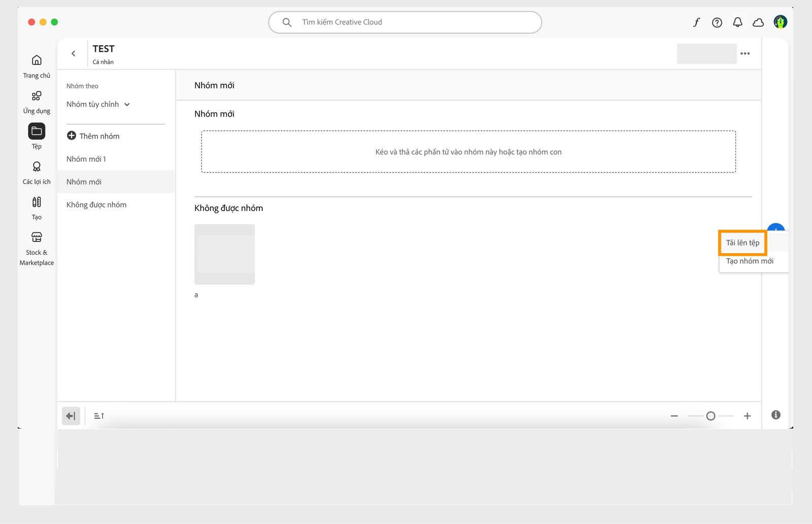Screen dimensions: 812x524
Task: Toggle the sort order icon
Action: click(99, 416)
